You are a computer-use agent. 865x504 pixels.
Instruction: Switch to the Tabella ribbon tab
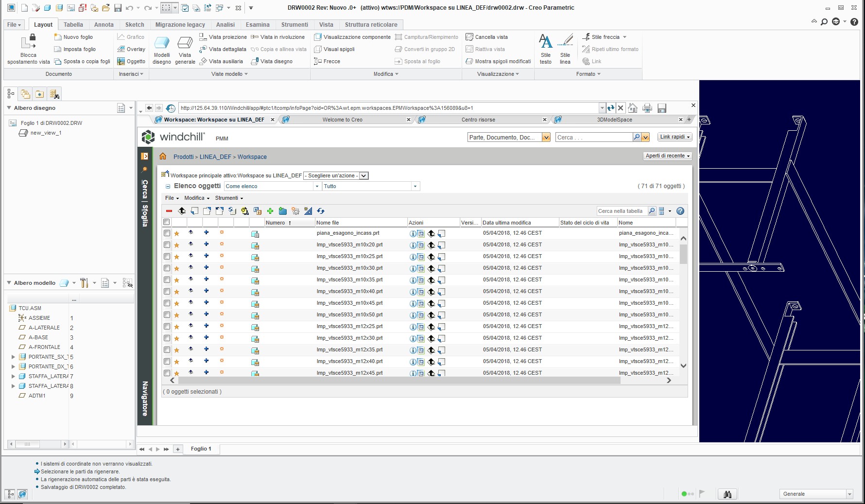click(73, 25)
